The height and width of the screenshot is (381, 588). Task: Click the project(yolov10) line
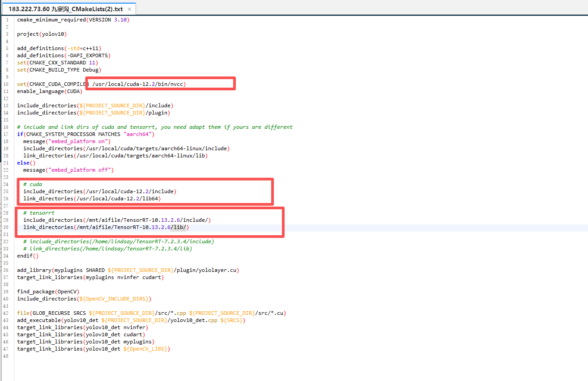point(42,34)
